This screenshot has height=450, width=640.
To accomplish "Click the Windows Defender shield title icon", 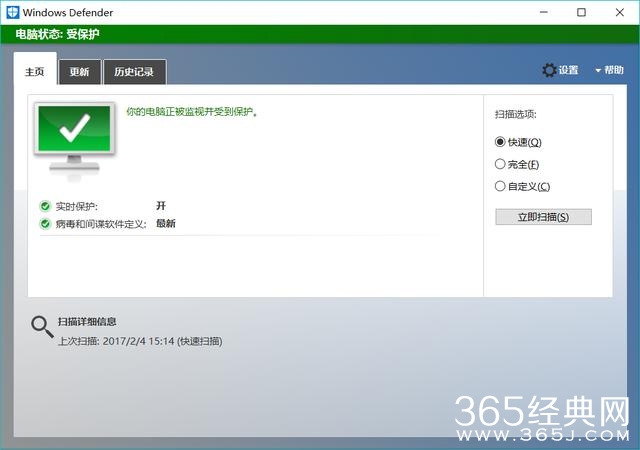I will click(12, 12).
